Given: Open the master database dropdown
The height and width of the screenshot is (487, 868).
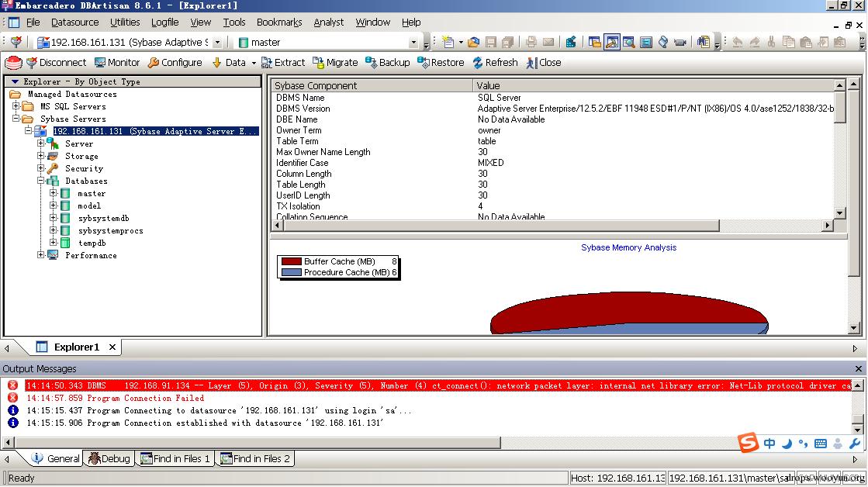Looking at the screenshot, I should [413, 43].
